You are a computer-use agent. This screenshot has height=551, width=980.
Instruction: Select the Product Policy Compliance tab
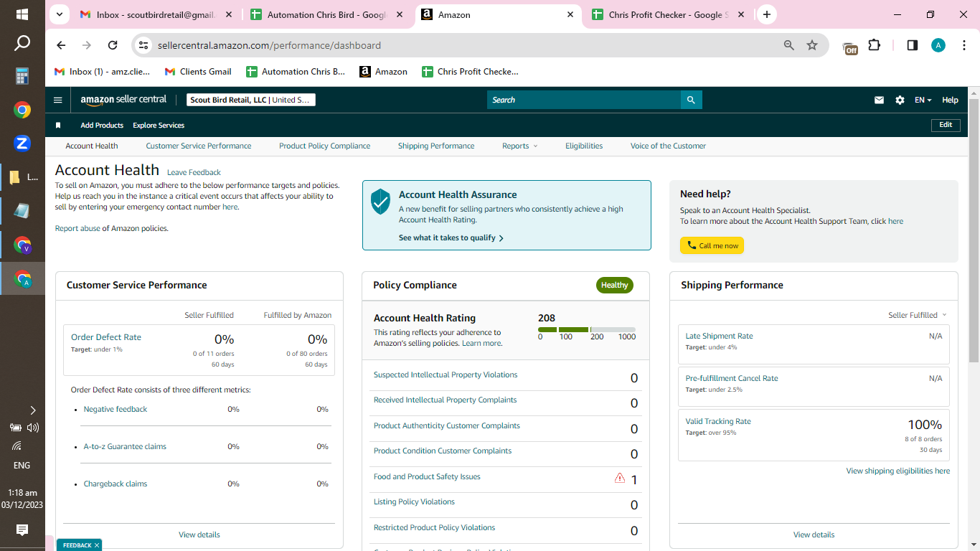pos(325,146)
